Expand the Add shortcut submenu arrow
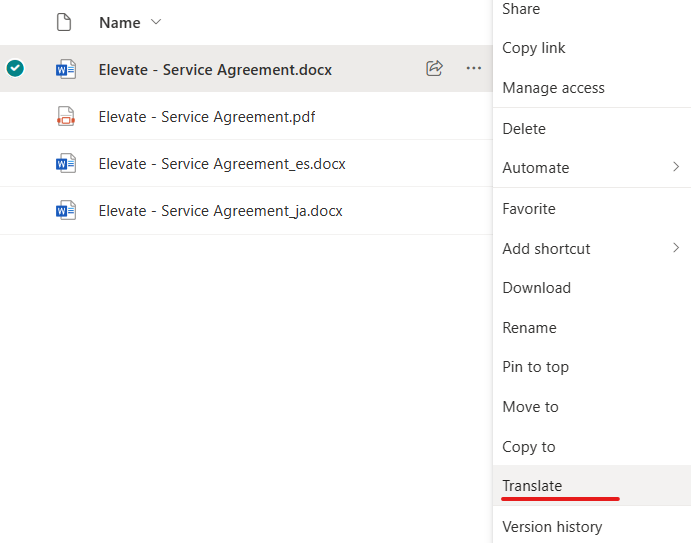This screenshot has height=543, width=691. pos(676,248)
